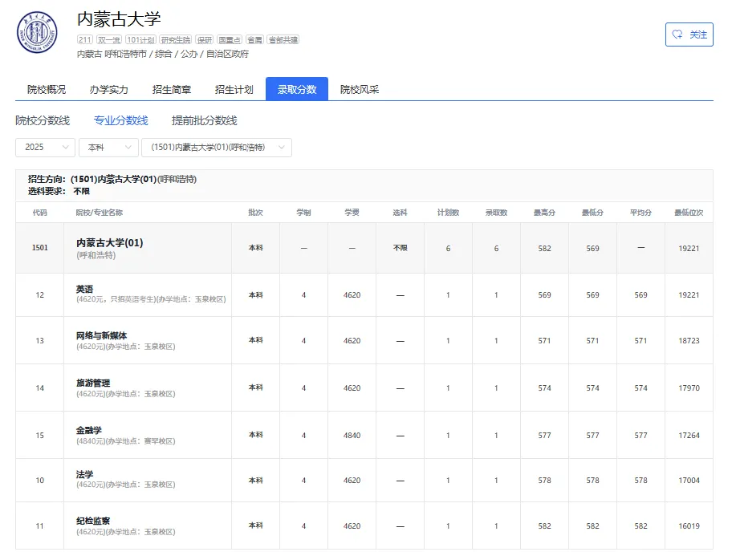Click the 法学 major name
732x560 pixels.
pyautogui.click(x=84, y=474)
